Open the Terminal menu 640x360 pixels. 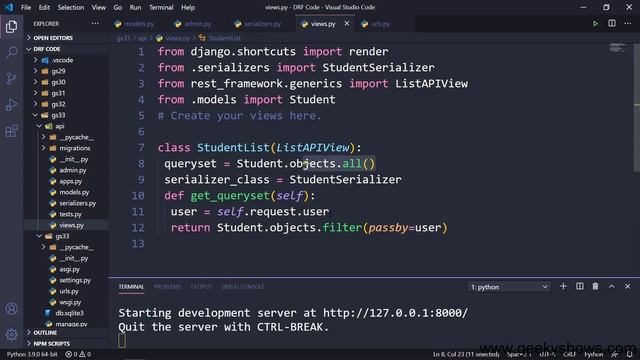point(161,7)
